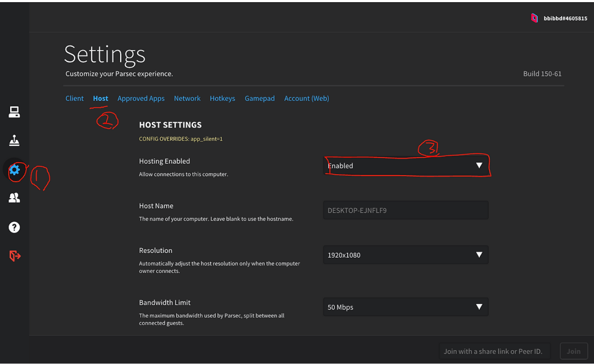Click the Host Name setting label
Screen dimensions: 594x364
[156, 206]
